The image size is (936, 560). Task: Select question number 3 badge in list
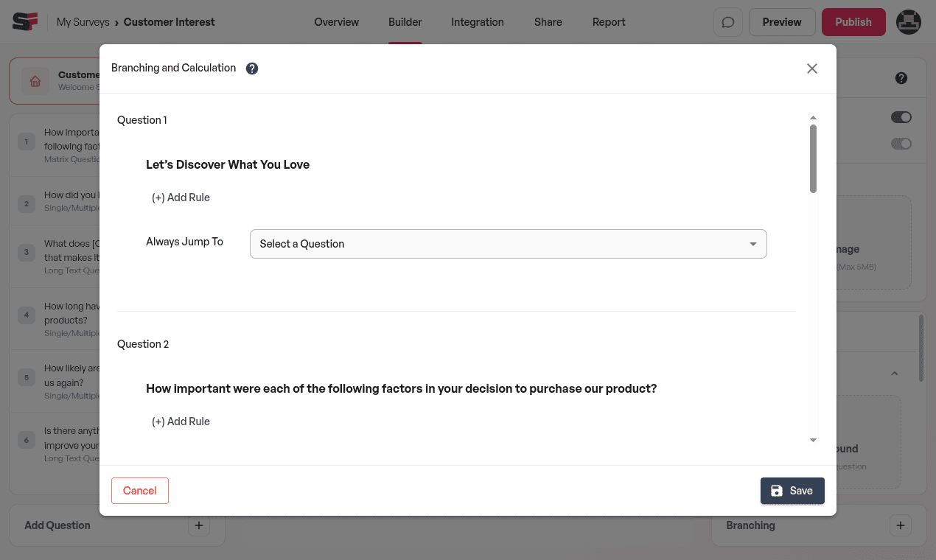27,252
